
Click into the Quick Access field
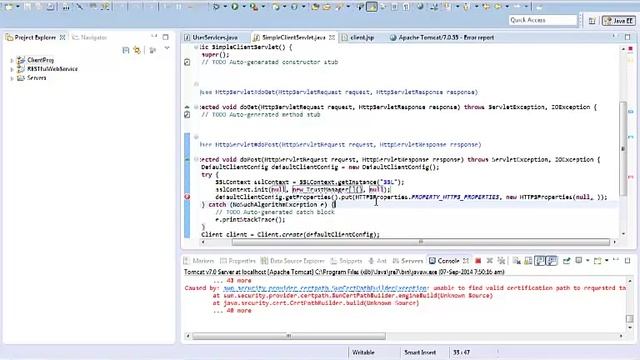click(x=542, y=20)
